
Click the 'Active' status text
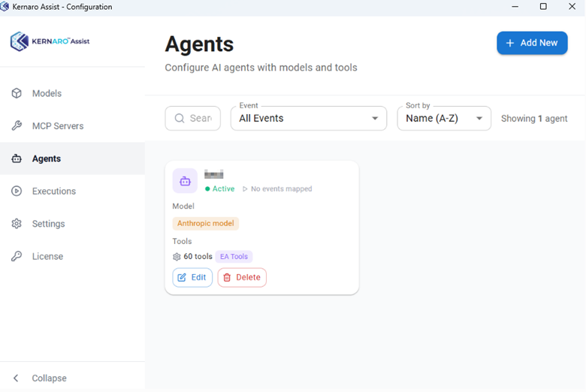tap(223, 189)
